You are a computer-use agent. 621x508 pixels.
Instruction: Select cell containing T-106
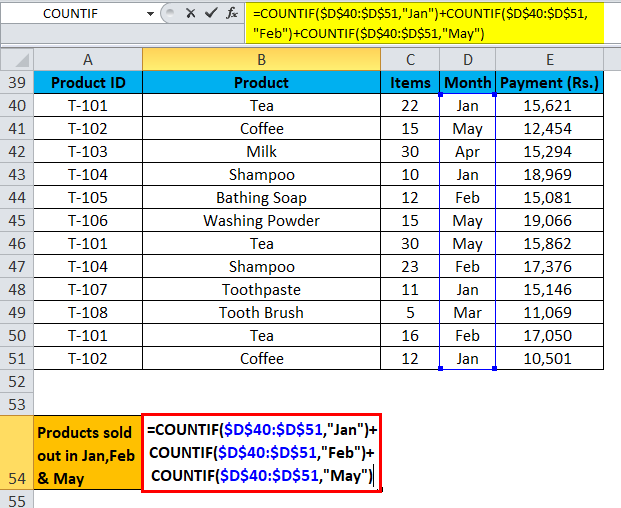pos(88,221)
